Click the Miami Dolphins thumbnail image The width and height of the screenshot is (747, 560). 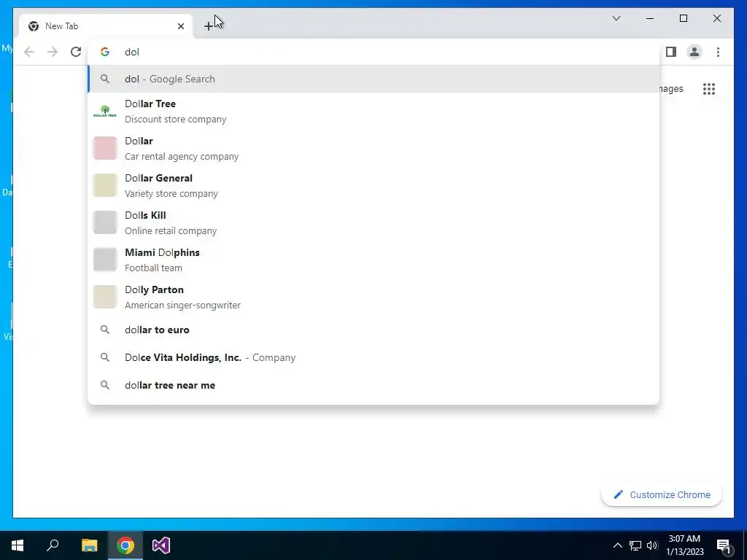(105, 260)
